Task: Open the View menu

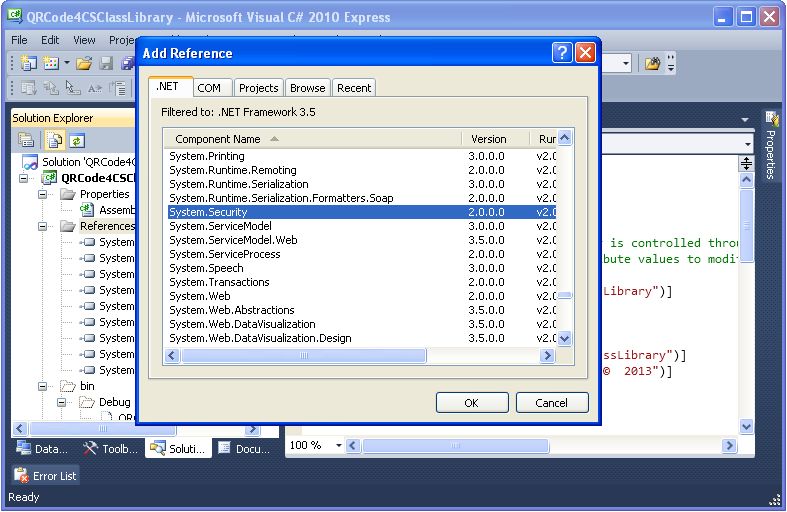Action: [84, 40]
